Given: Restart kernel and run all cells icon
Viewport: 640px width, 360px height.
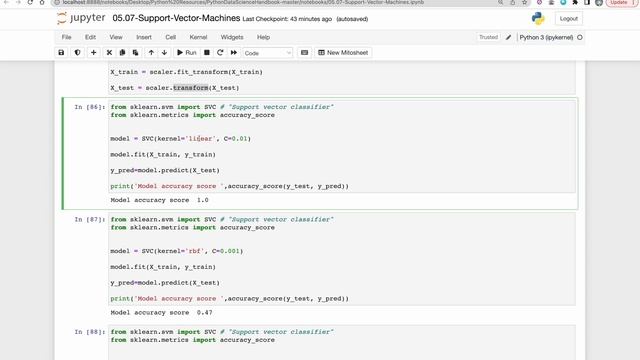Looking at the screenshot, I should (233, 53).
